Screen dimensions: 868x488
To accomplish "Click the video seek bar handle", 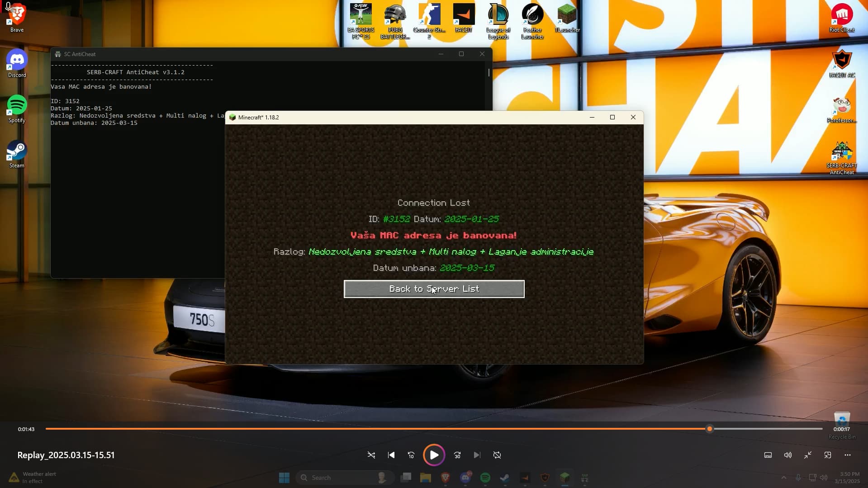I will pos(710,429).
